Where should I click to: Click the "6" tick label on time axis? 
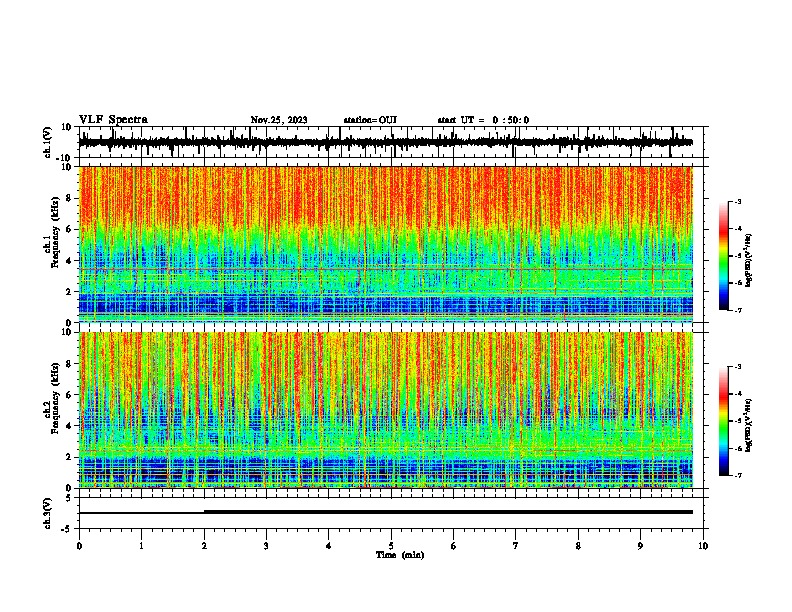click(454, 546)
